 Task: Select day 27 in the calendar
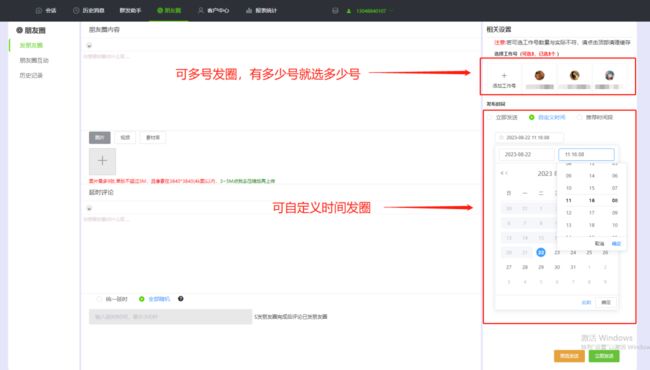tap(509, 267)
